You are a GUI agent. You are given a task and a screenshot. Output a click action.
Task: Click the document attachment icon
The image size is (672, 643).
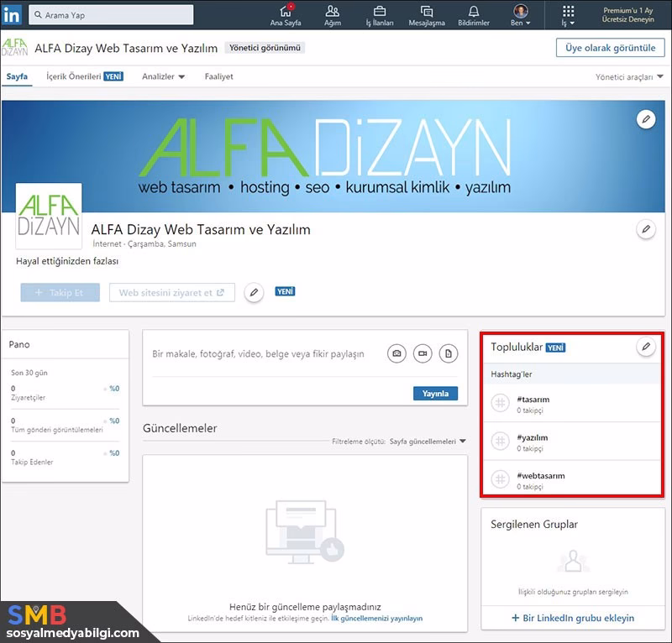[x=449, y=354]
